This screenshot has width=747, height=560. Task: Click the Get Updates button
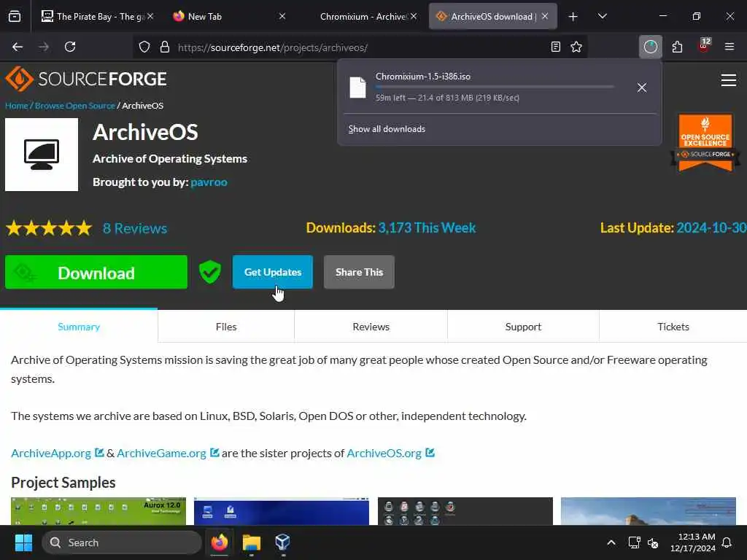coord(273,272)
